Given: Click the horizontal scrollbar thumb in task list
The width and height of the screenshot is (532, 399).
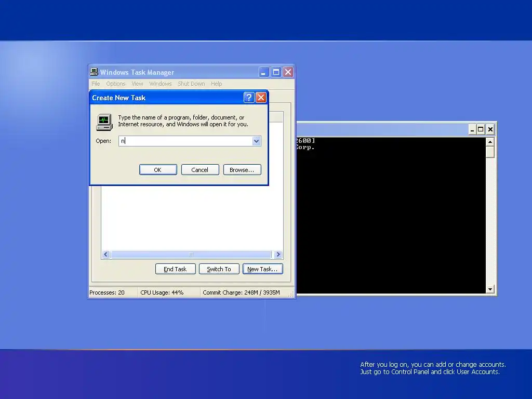Looking at the screenshot, I should coord(191,255).
